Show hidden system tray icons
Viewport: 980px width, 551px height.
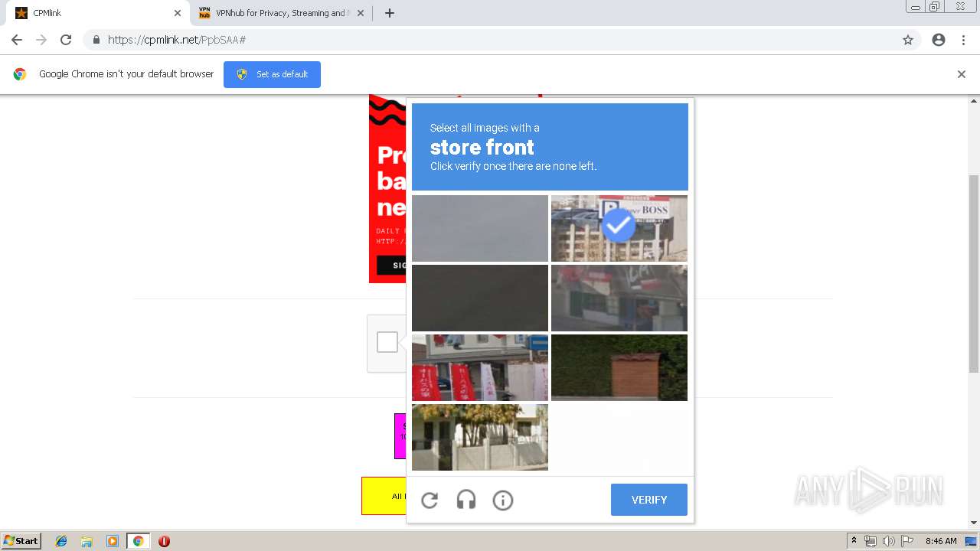pyautogui.click(x=854, y=541)
